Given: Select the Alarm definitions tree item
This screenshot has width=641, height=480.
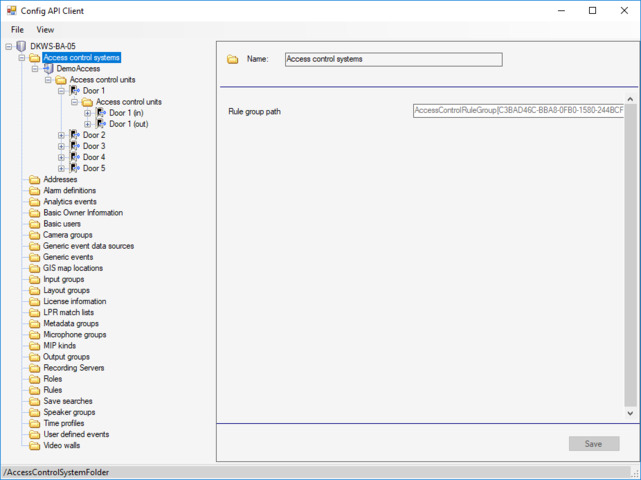Looking at the screenshot, I should pos(69,190).
